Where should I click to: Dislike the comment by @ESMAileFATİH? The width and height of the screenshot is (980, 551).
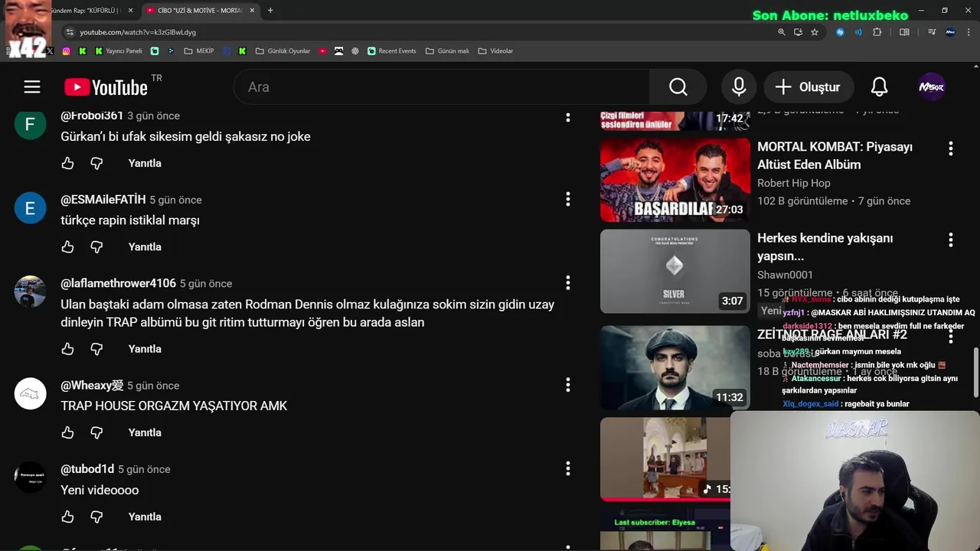point(96,246)
